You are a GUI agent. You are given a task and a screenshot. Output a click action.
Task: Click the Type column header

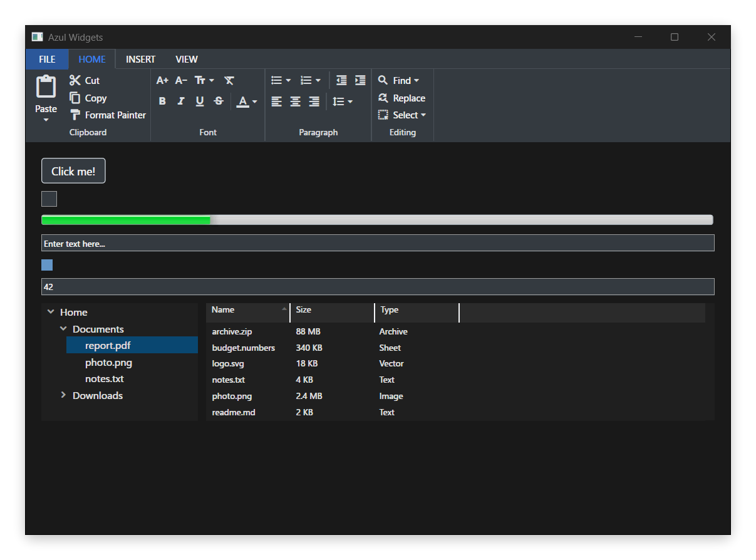coord(417,313)
